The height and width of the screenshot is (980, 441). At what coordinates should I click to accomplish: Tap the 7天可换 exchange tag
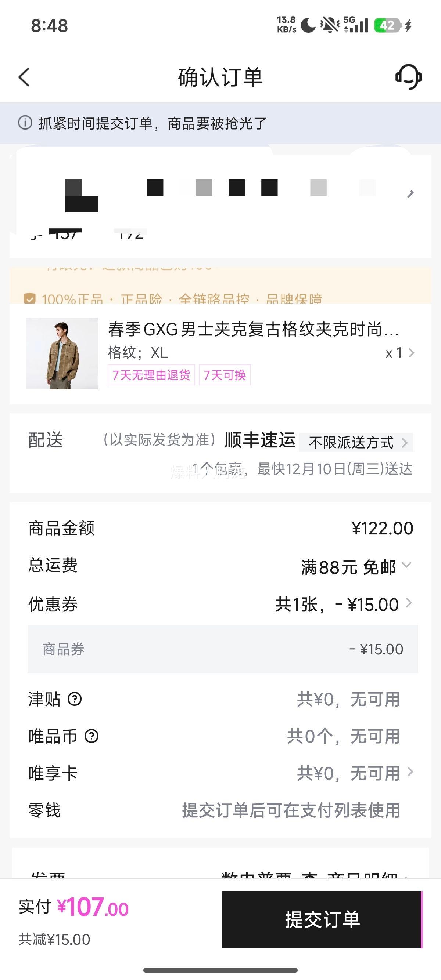tap(225, 375)
